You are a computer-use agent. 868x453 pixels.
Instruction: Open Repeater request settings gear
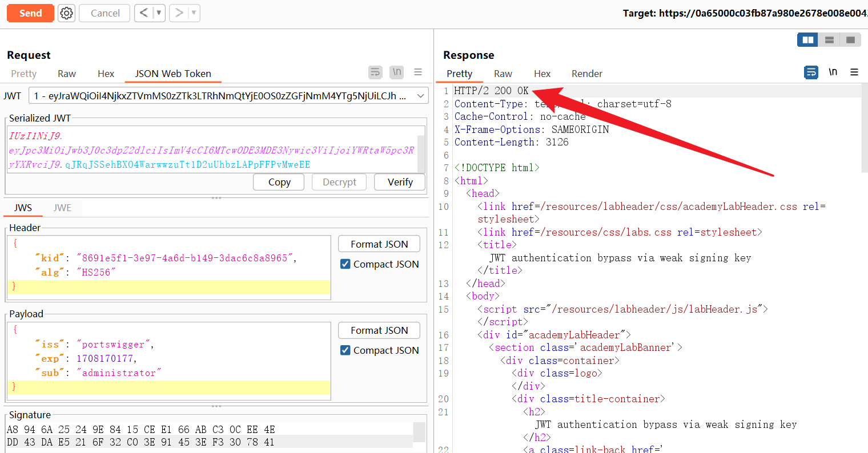(x=67, y=13)
